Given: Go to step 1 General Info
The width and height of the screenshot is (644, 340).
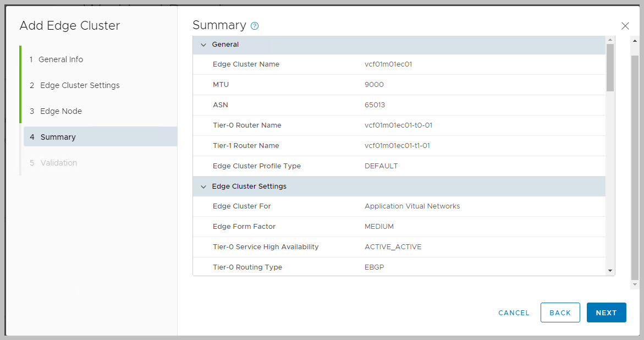Looking at the screenshot, I should point(60,59).
